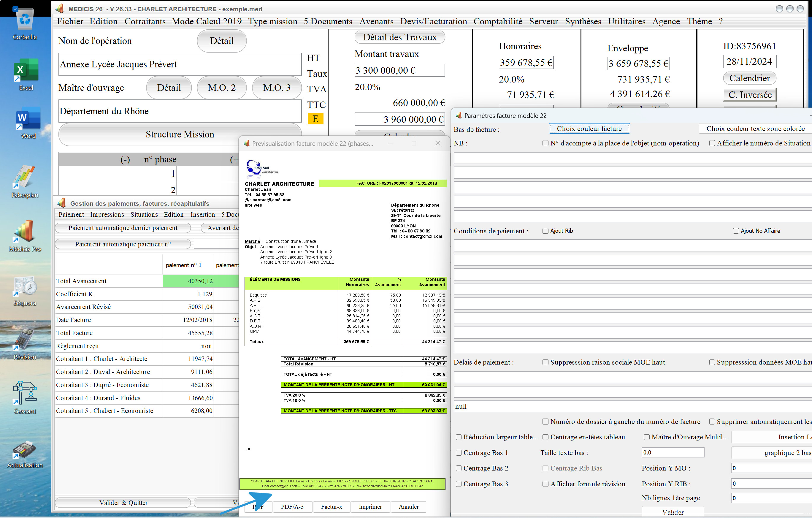Click Choix couleur texte zone colorée
The height and width of the screenshot is (518, 812).
(x=755, y=129)
